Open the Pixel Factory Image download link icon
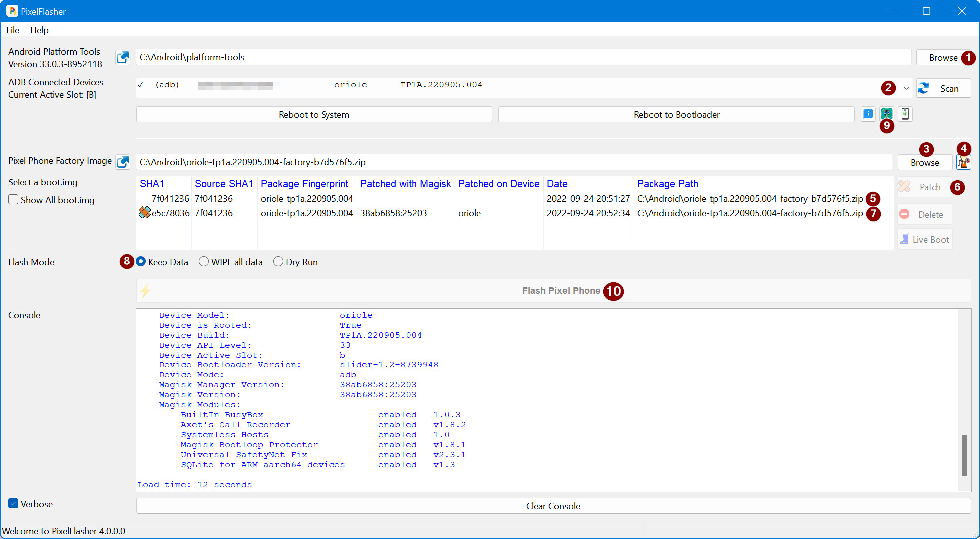980x539 pixels. pyautogui.click(x=123, y=162)
